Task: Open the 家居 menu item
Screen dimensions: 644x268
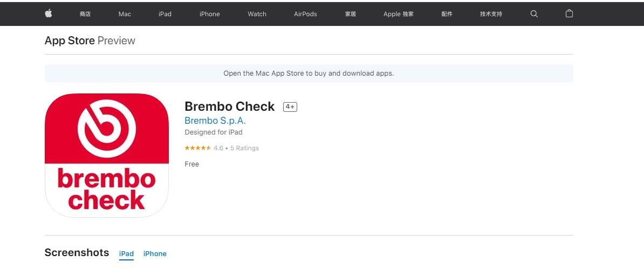Action: (351, 14)
